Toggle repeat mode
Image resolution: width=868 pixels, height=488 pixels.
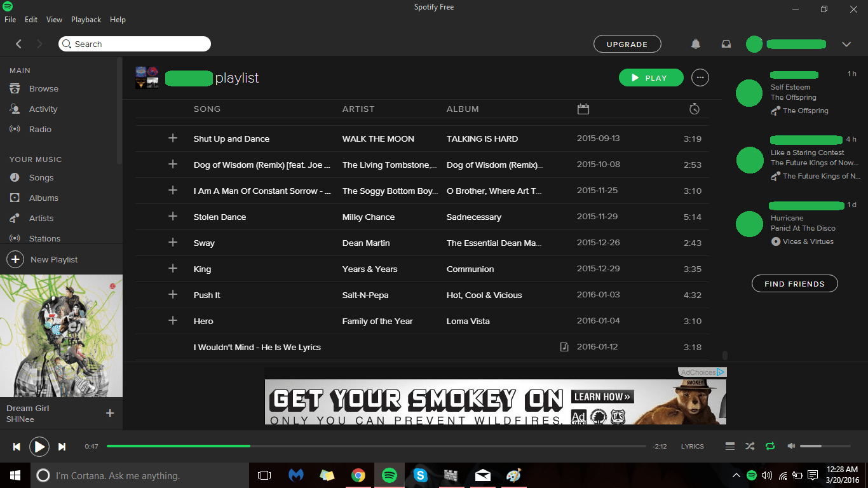(770, 446)
